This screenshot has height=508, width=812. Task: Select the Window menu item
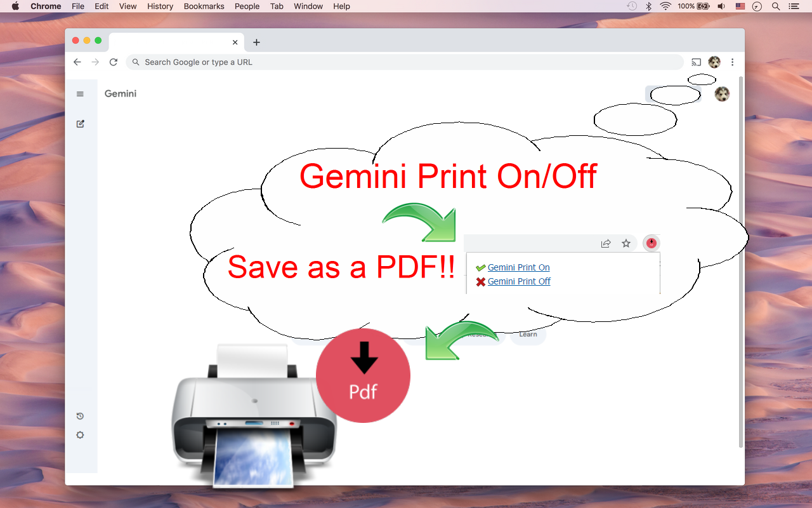(308, 6)
